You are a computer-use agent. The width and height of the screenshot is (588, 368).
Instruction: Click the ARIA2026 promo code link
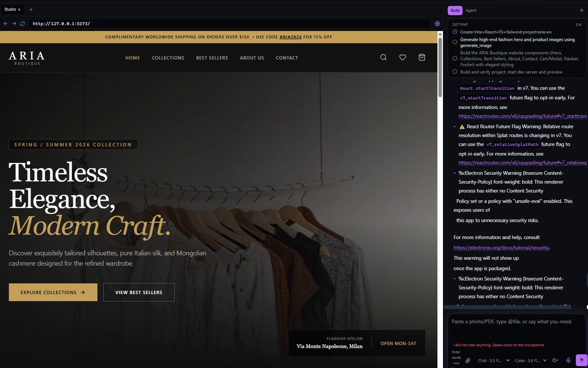click(291, 37)
